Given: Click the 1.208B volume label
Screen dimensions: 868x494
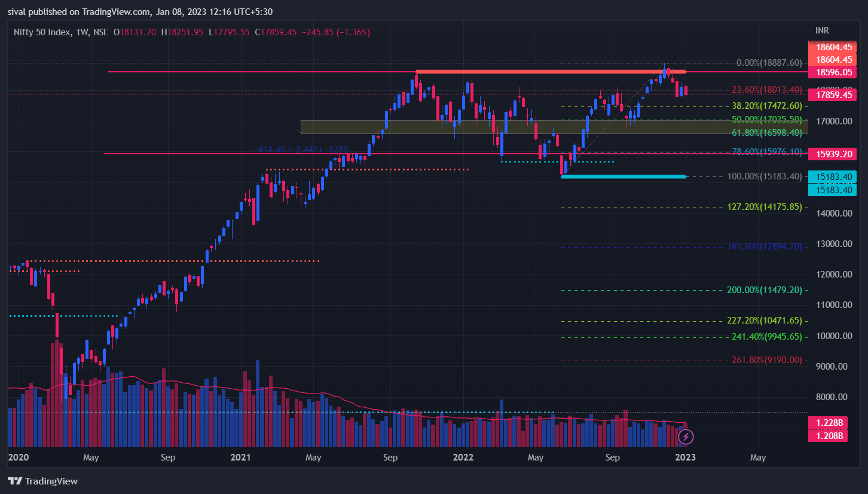Looking at the screenshot, I should (x=829, y=436).
